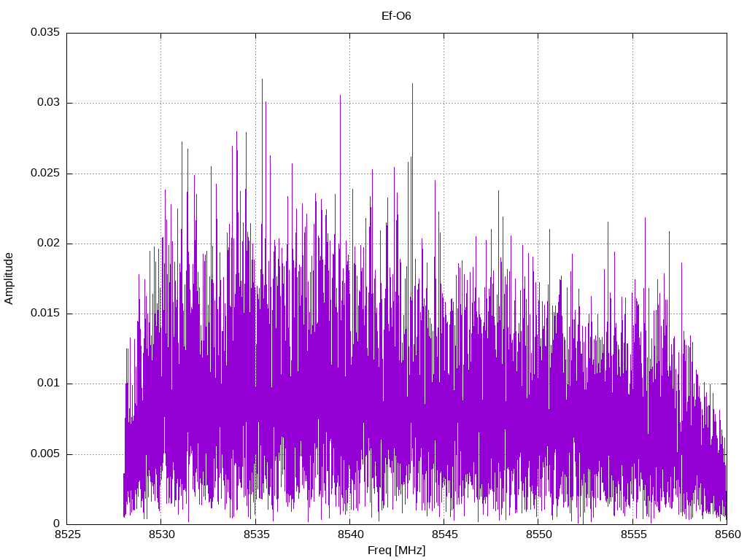
Task: Click the 8530 x-axis tick label
Action: click(x=162, y=534)
